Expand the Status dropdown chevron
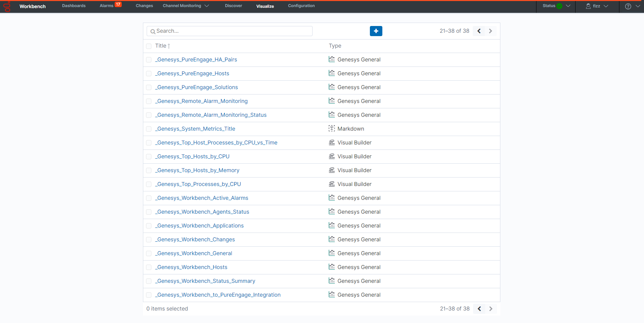644x323 pixels. tap(568, 6)
